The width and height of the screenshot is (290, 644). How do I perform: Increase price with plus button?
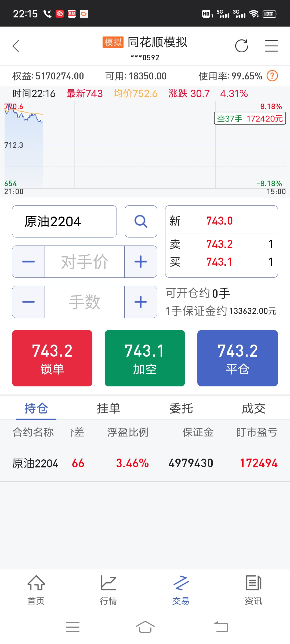pos(141,262)
